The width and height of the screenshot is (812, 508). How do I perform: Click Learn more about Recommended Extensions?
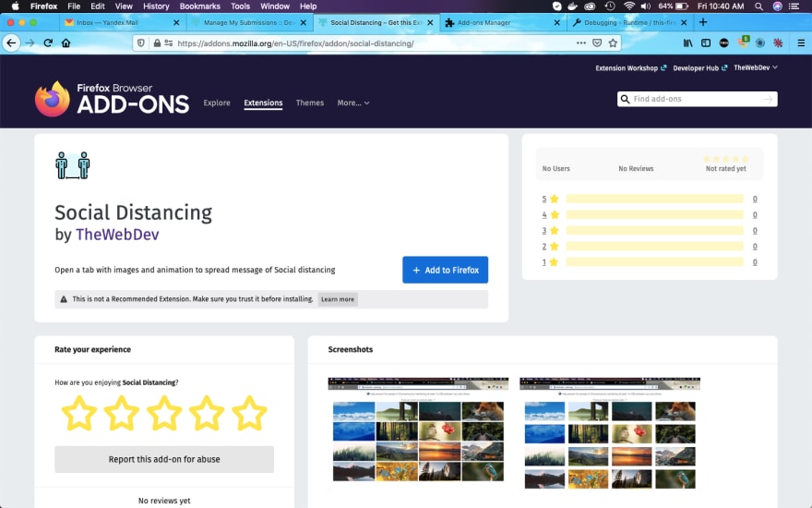338,299
